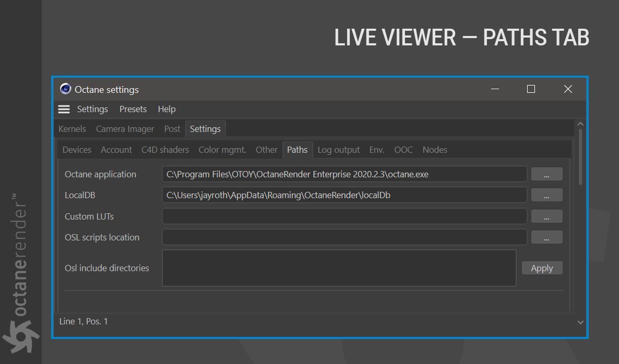619x364 pixels.
Task: Click the Cinema 4D window icon
Action: point(66,89)
